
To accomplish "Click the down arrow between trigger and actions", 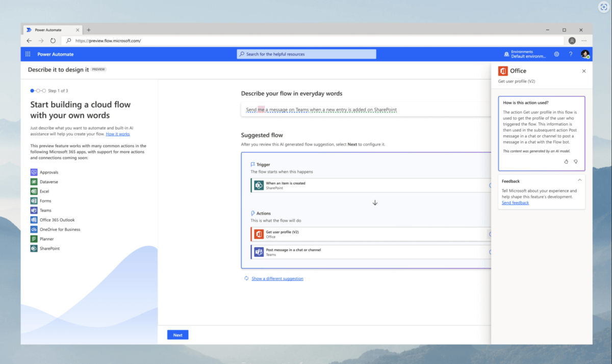I will 375,202.
